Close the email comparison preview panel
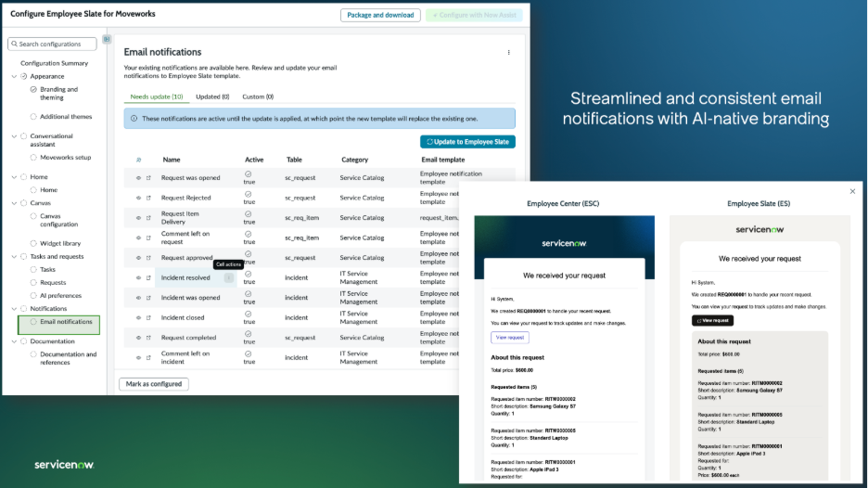 tap(852, 192)
